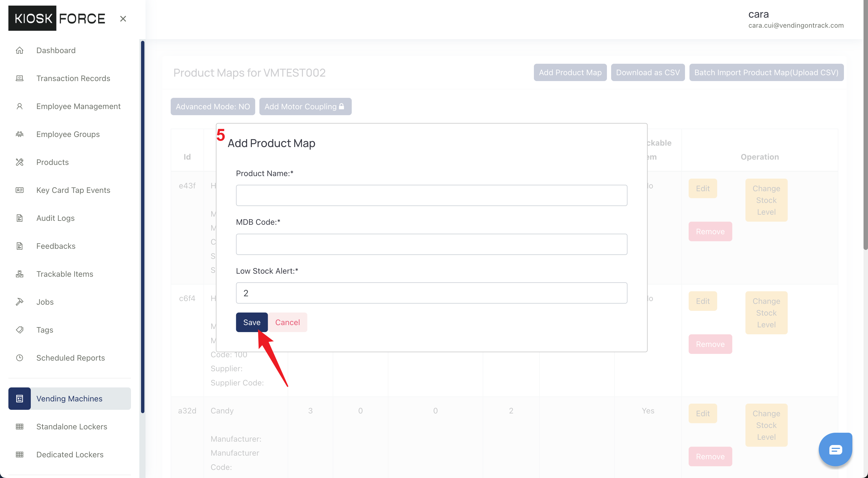Click the Trackable Items icon
This screenshot has height=478, width=868.
coord(20,274)
